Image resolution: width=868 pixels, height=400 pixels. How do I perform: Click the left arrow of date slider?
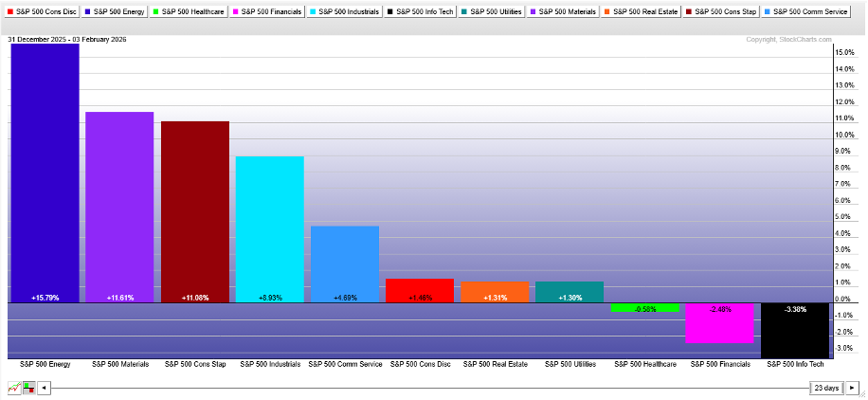(x=45, y=388)
